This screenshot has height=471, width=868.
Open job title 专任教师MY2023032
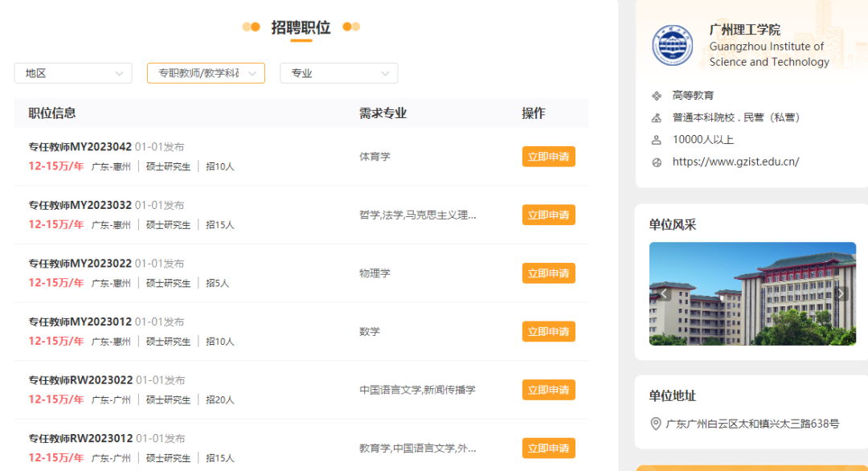point(80,205)
